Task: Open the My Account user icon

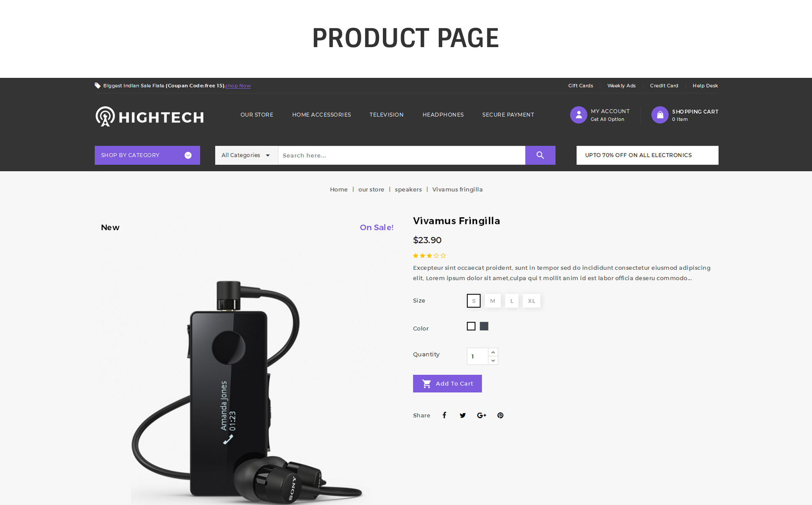Action: [x=578, y=115]
